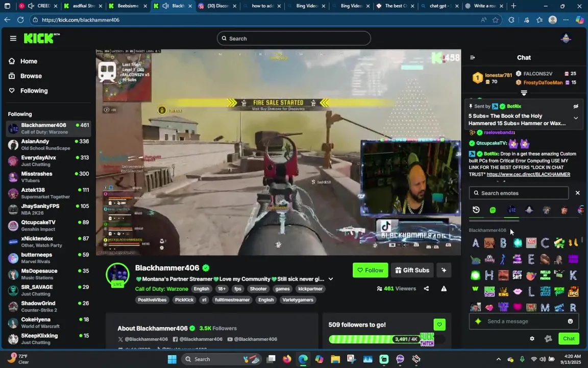588x368 pixels.
Task: Share the stream via share icon
Action: pyautogui.click(x=426, y=288)
